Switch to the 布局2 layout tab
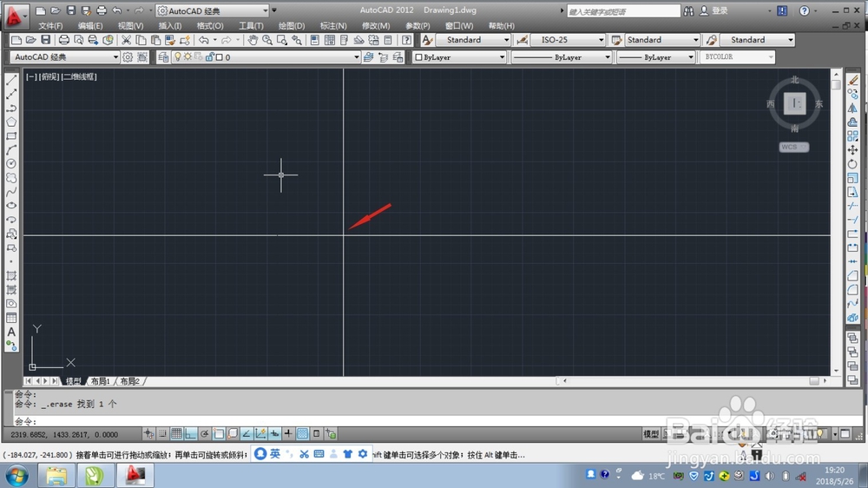This screenshot has height=488, width=868. click(x=129, y=381)
